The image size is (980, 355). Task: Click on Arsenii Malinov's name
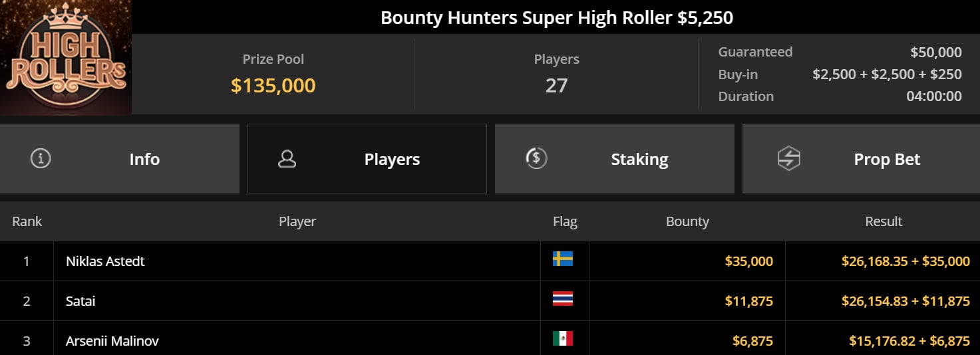tap(112, 341)
